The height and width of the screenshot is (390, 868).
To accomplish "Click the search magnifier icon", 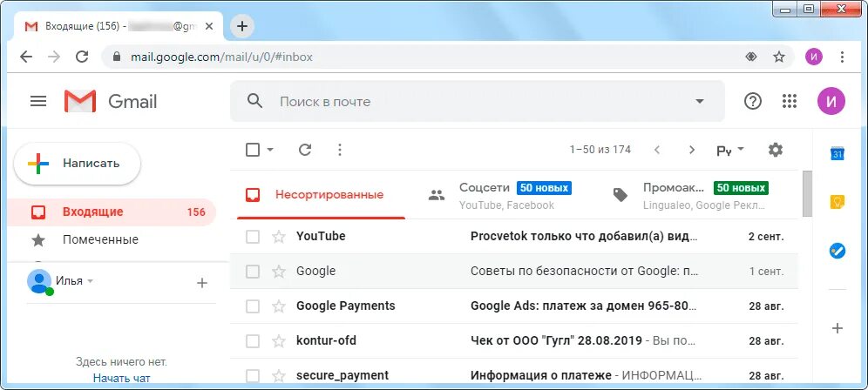I will [254, 101].
